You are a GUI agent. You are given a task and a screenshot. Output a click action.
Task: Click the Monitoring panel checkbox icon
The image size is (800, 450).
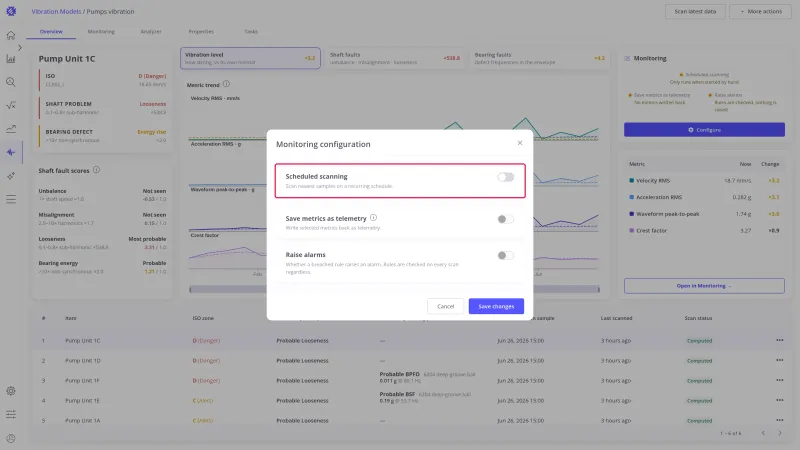(x=627, y=59)
